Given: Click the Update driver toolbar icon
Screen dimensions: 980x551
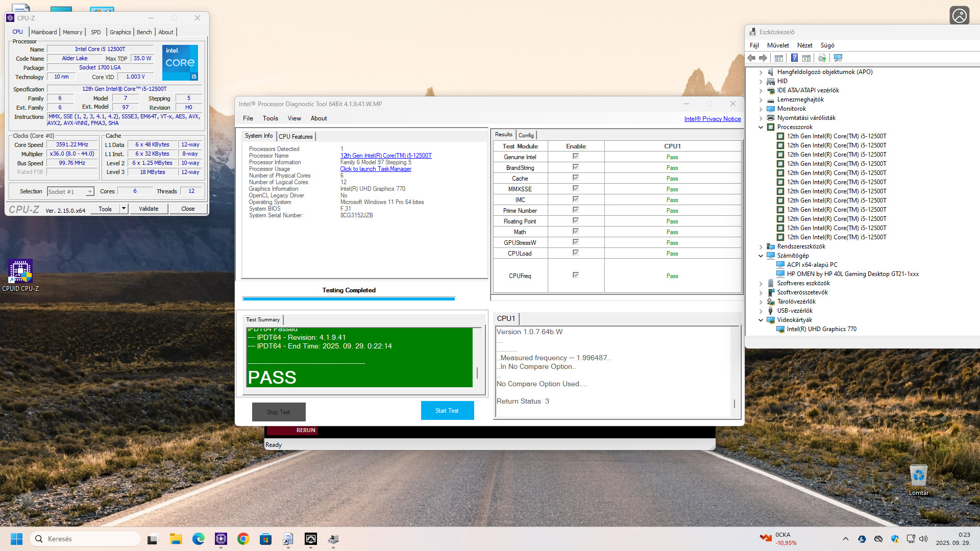Looking at the screenshot, I should (822, 58).
